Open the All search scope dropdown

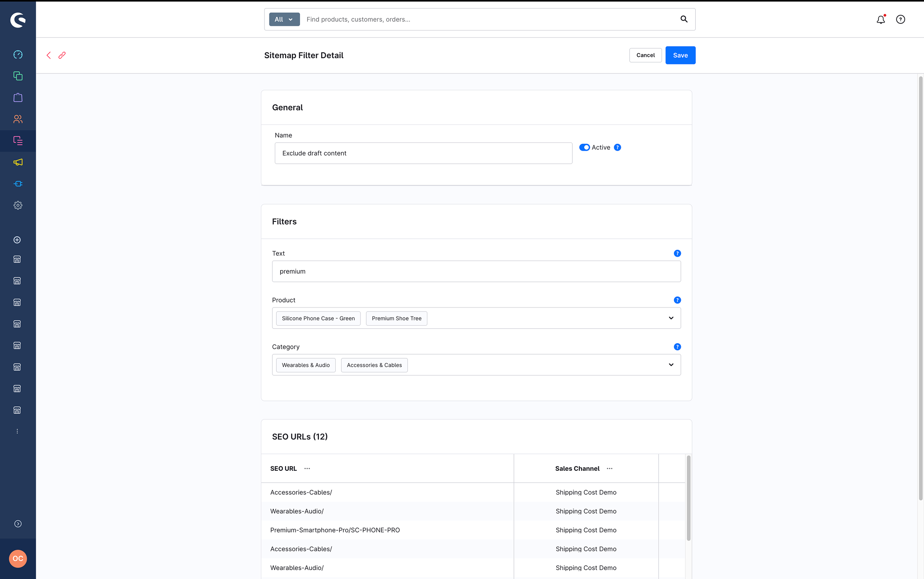tap(284, 19)
